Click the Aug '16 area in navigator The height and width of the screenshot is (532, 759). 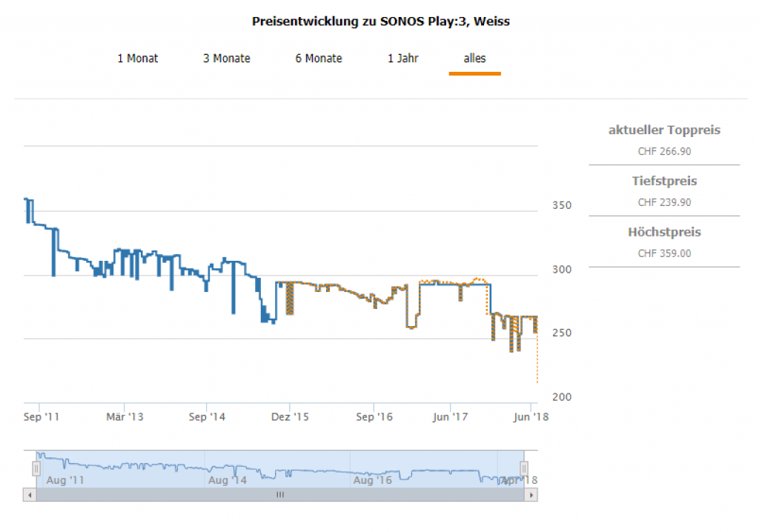click(373, 481)
